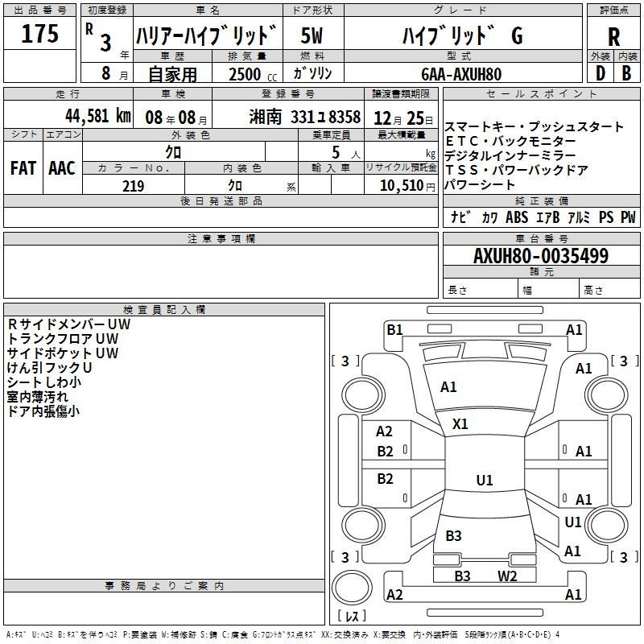Click overall score R
644x644 pixels.
click(x=613, y=37)
